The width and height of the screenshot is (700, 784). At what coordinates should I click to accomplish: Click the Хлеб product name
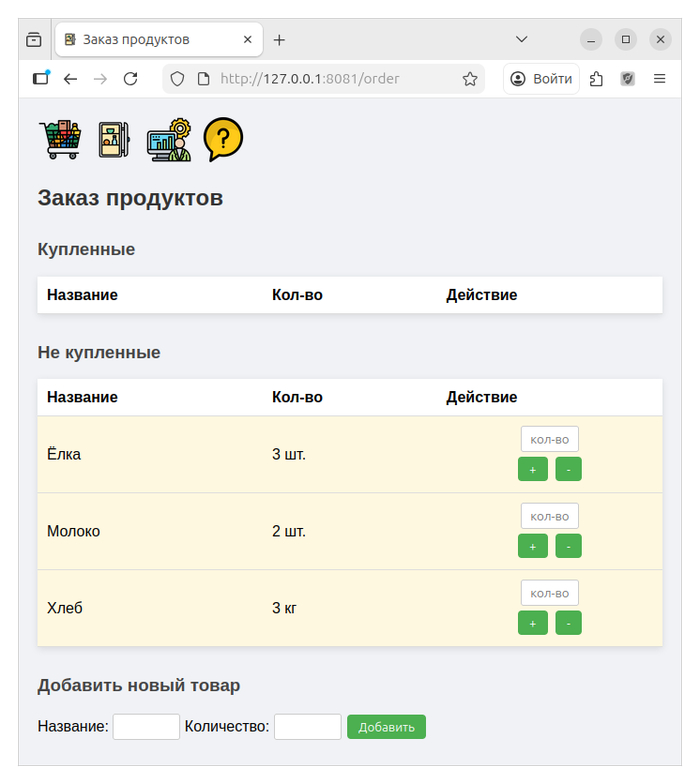65,608
